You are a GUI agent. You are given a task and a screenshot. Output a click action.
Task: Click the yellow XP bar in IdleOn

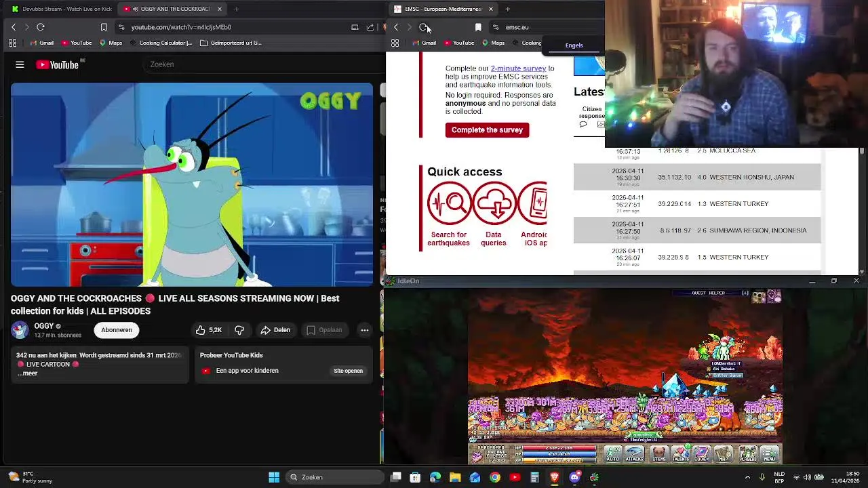coord(559,460)
